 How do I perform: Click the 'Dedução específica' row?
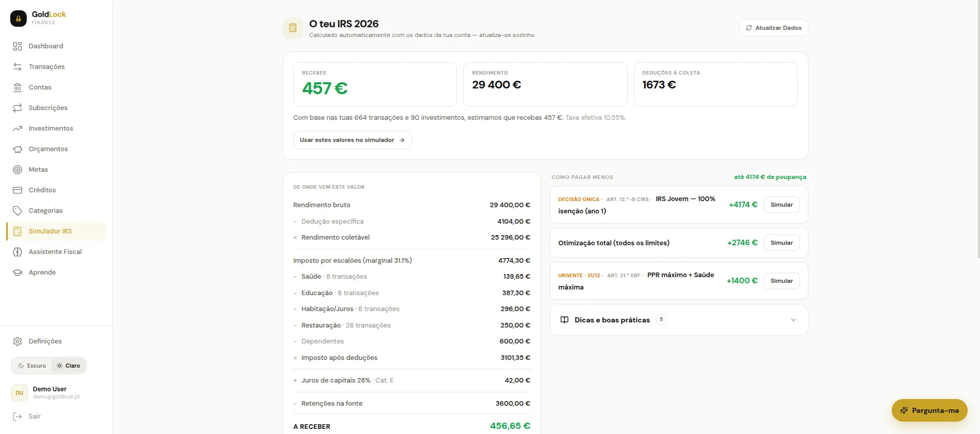411,222
